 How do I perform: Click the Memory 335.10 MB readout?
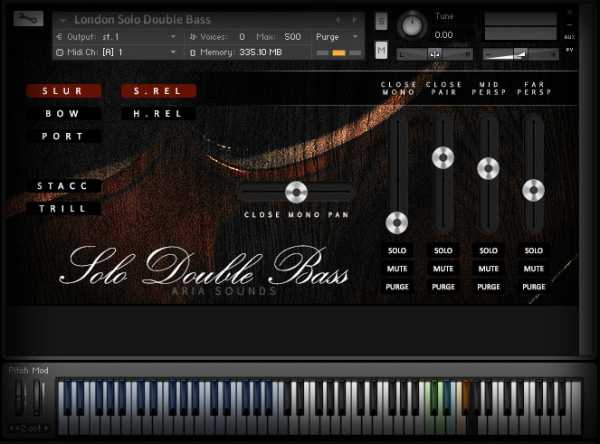[260, 52]
